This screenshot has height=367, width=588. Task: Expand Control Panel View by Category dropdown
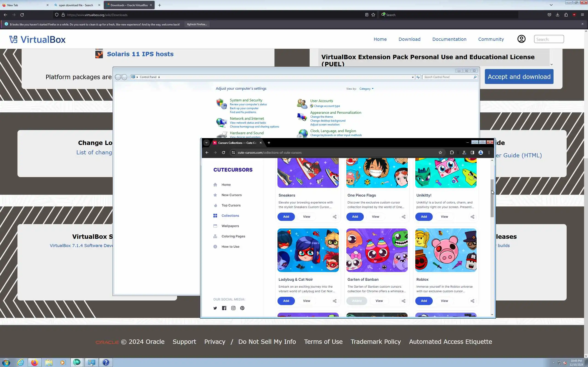tap(366, 89)
